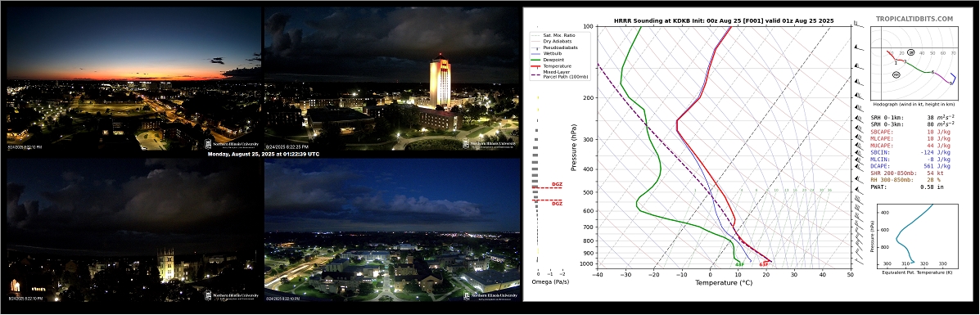Click the Monday, August 25, 2025 timestamp
The width and height of the screenshot is (980, 315).
click(x=263, y=154)
